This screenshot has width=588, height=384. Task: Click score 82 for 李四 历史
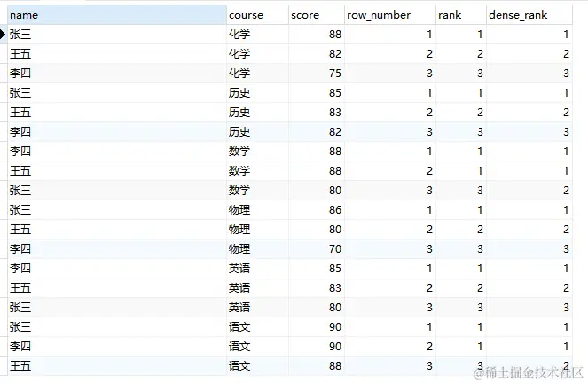click(x=316, y=132)
